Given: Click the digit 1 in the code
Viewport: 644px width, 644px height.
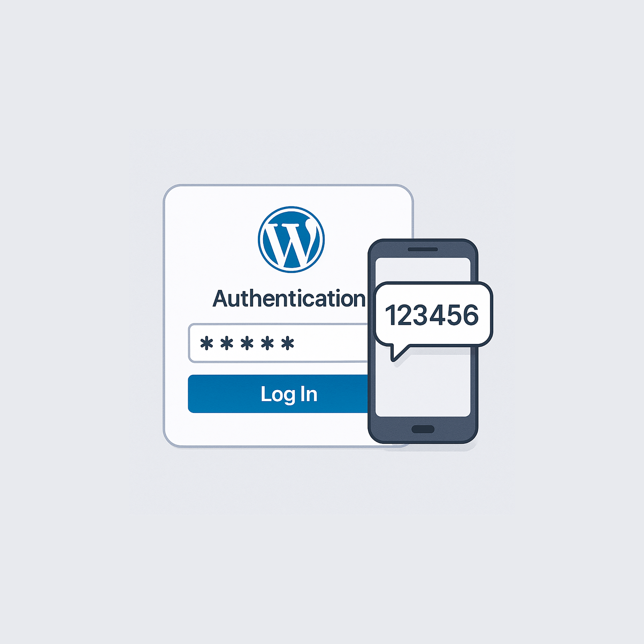Looking at the screenshot, I should pos(391,315).
